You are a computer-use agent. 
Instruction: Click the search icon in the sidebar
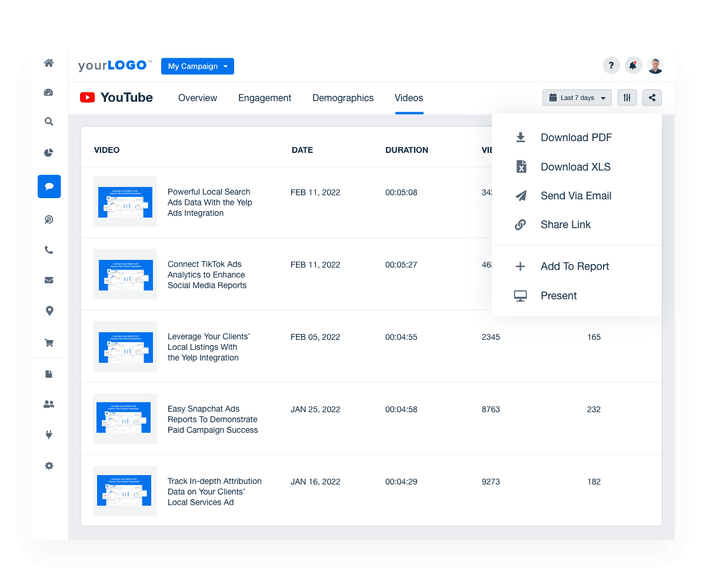click(x=49, y=122)
